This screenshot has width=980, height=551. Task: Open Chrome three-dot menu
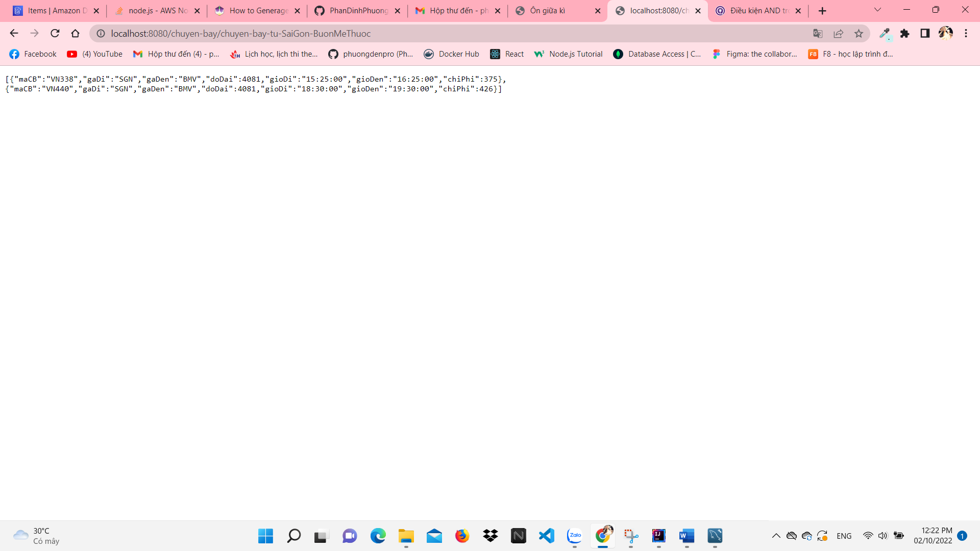(966, 34)
